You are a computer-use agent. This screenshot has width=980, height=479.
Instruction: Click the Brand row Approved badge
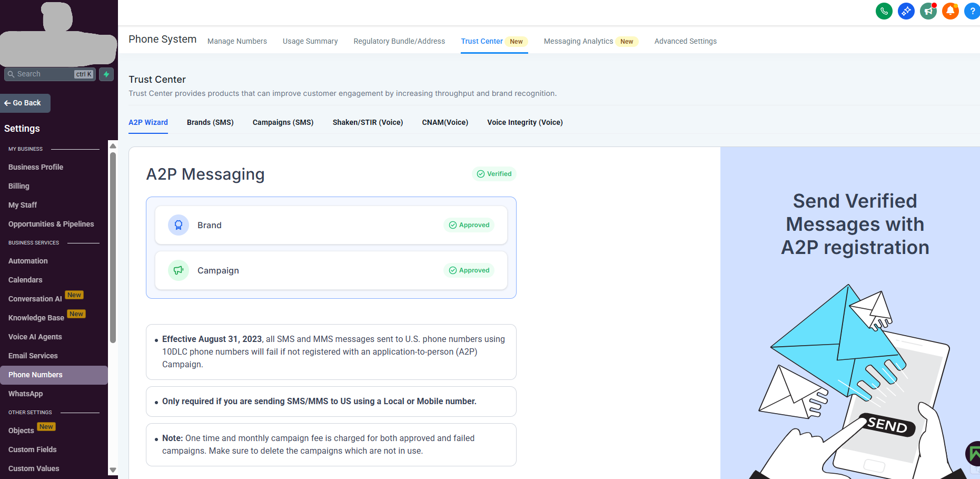469,225
